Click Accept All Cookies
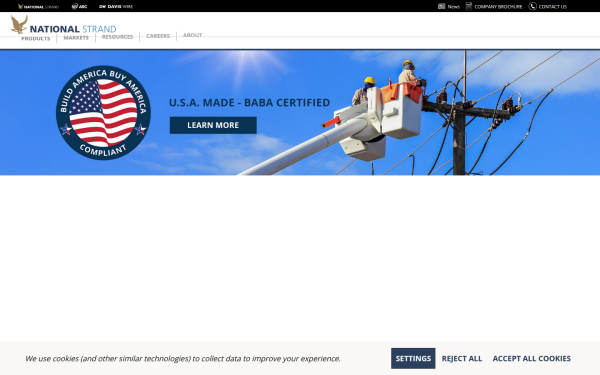Screen dimensions: 600x375 click(x=532, y=359)
